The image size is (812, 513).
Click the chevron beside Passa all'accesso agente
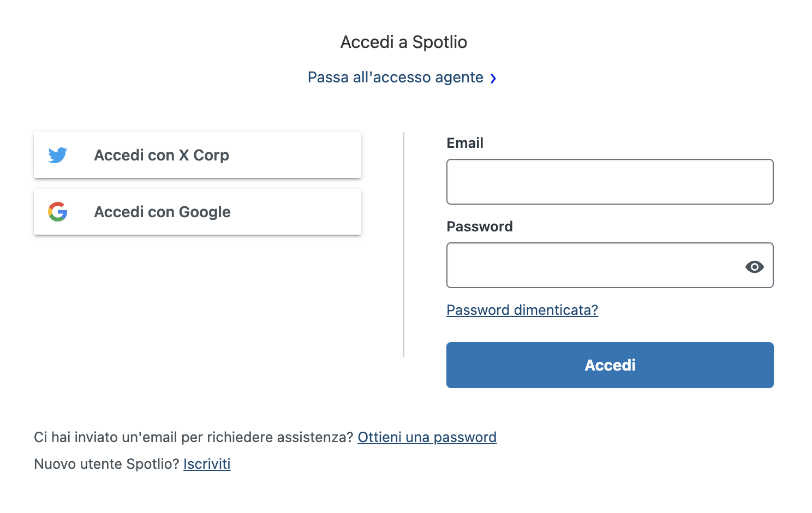click(x=493, y=79)
